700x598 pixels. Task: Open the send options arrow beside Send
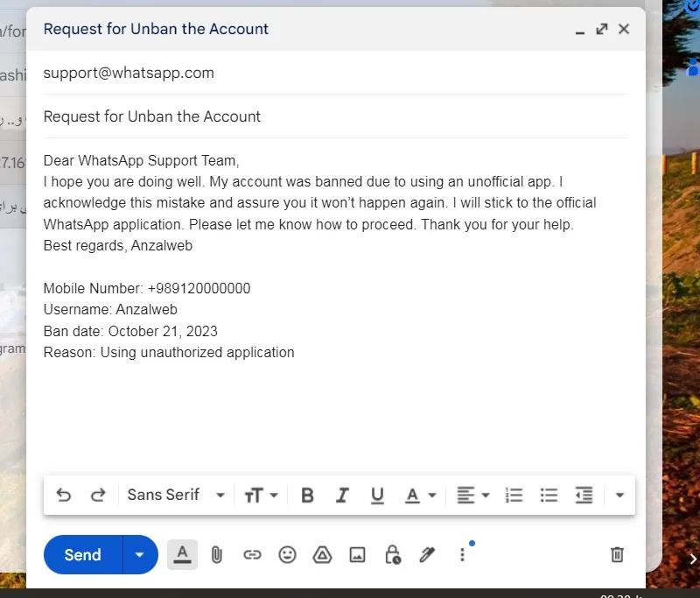[140, 555]
